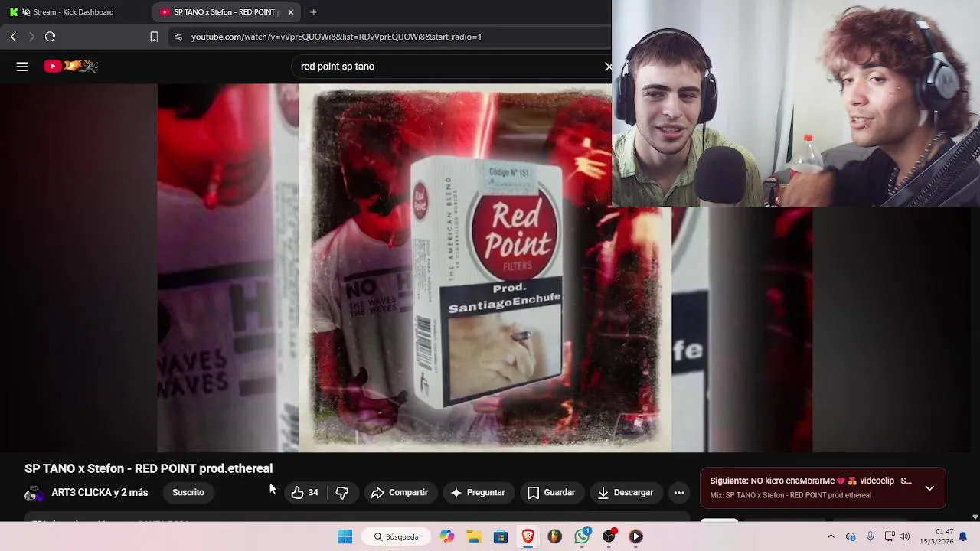Go back with the browser back arrow
980x551 pixels.
pos(13,37)
